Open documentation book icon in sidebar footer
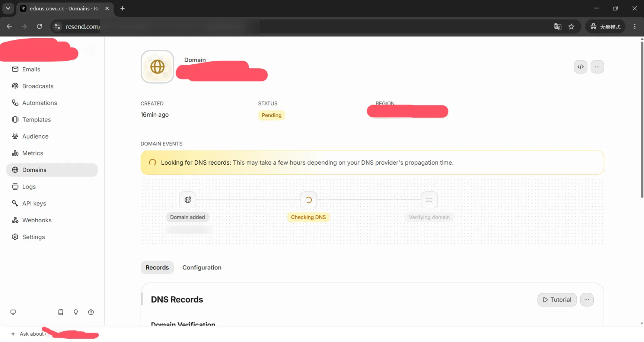Screen dimensions: 644x342 click(61, 312)
